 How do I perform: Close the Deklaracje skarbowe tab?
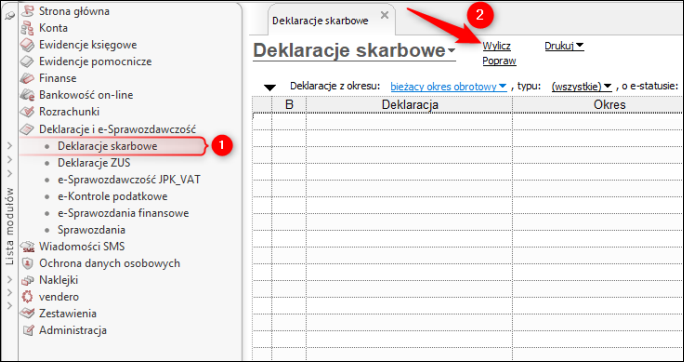click(384, 15)
